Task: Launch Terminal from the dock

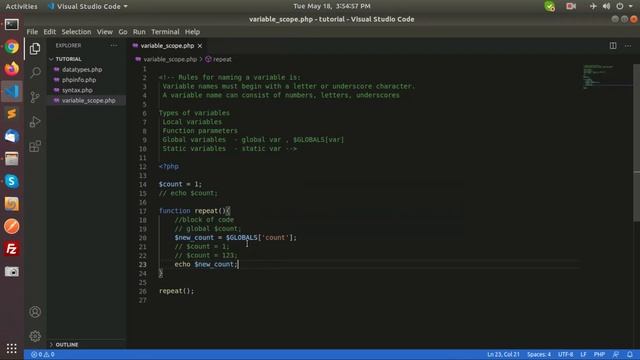Action: tap(11, 24)
